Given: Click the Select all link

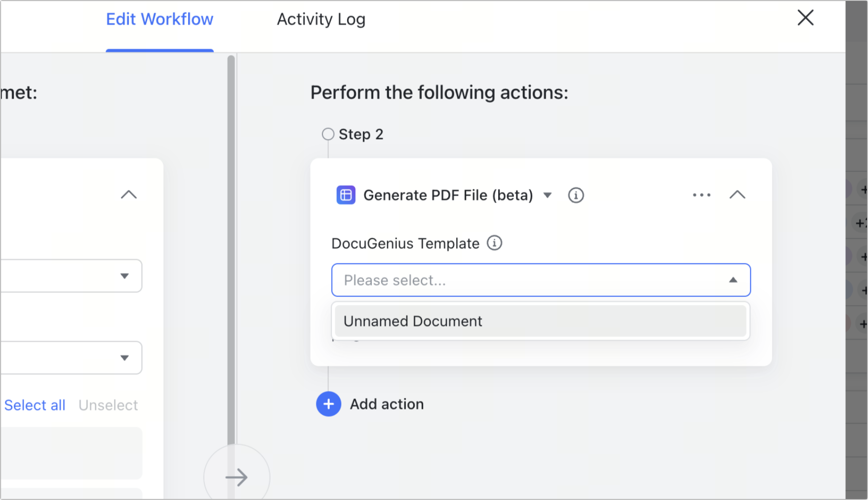Looking at the screenshot, I should 34,405.
